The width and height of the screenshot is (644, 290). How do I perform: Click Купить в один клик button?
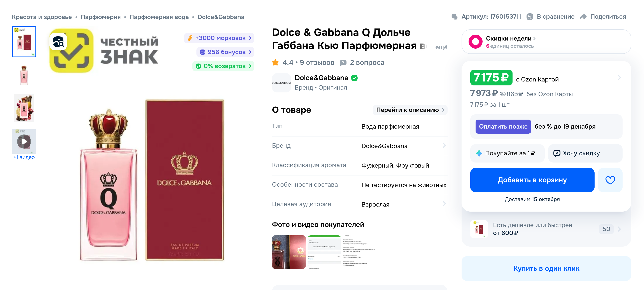pyautogui.click(x=546, y=269)
